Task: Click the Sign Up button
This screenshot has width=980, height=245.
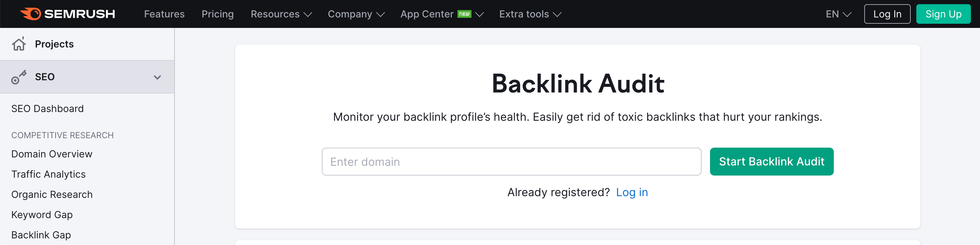Action: click(943, 14)
